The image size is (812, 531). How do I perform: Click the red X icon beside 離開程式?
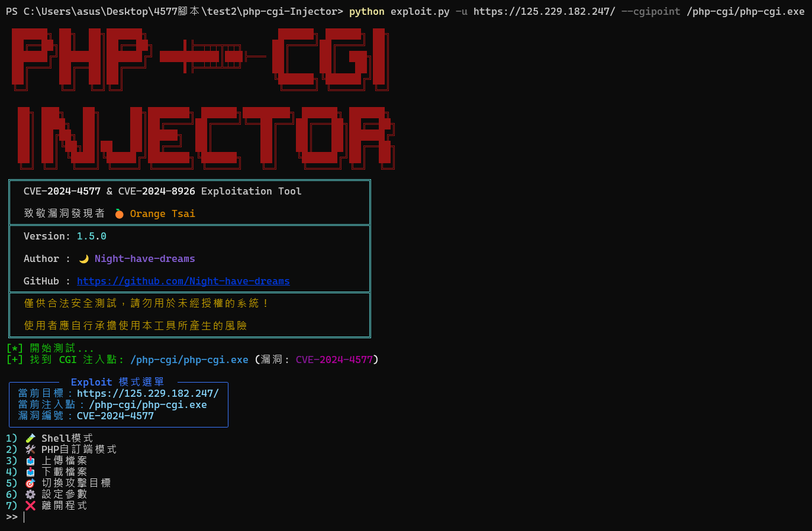coord(30,506)
